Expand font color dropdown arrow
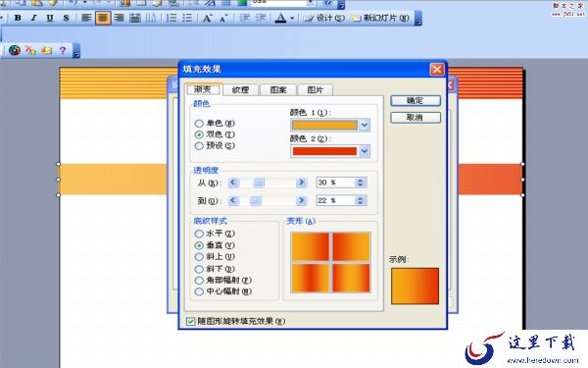Image resolution: width=588 pixels, height=368 pixels. tap(292, 18)
